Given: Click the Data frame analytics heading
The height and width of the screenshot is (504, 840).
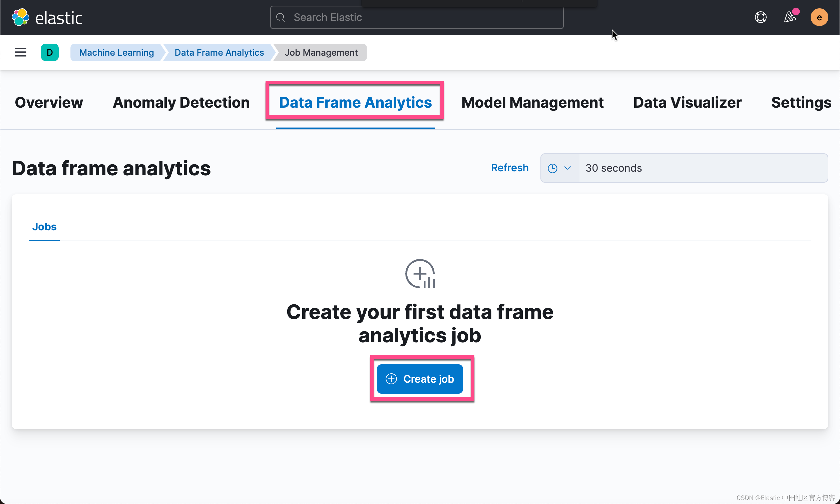Looking at the screenshot, I should click(111, 168).
